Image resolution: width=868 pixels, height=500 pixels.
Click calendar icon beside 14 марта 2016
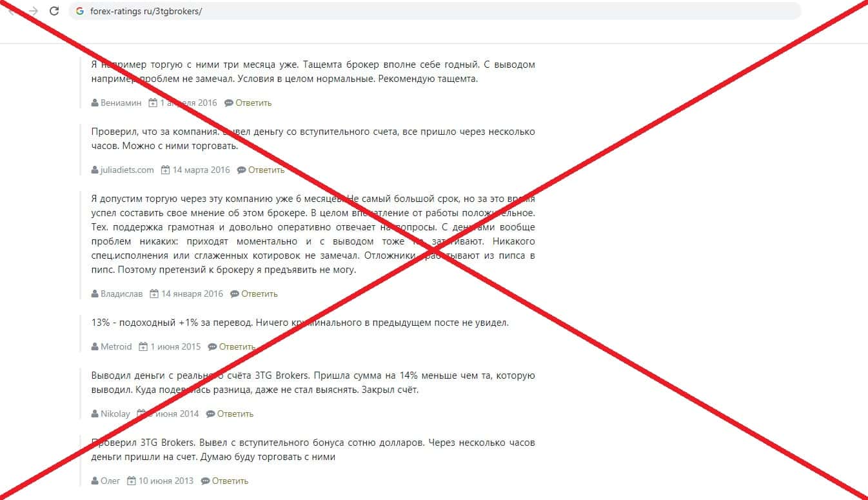(165, 170)
